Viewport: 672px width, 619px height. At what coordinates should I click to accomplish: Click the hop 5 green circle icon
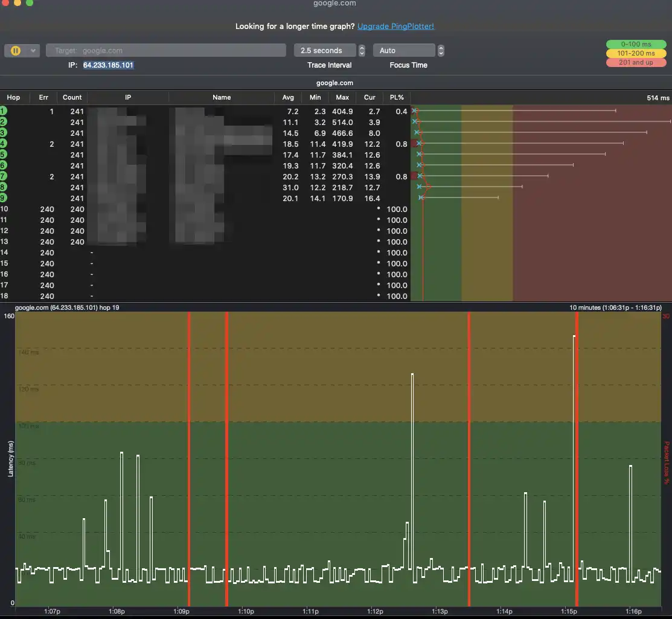click(3, 155)
